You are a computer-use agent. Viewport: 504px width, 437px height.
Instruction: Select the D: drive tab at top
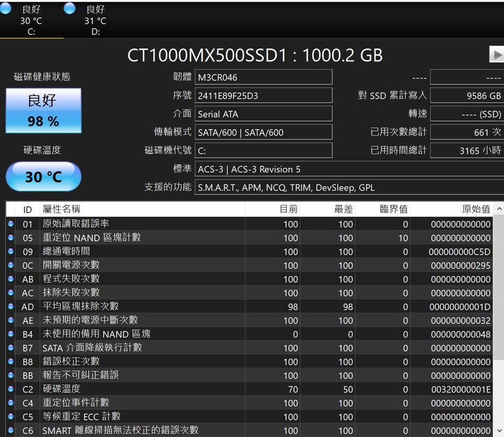pos(96,20)
